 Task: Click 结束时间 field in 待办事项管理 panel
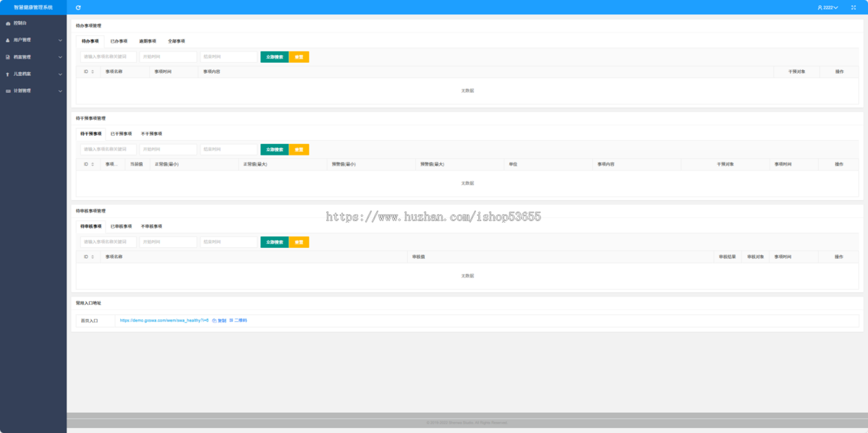coord(229,56)
